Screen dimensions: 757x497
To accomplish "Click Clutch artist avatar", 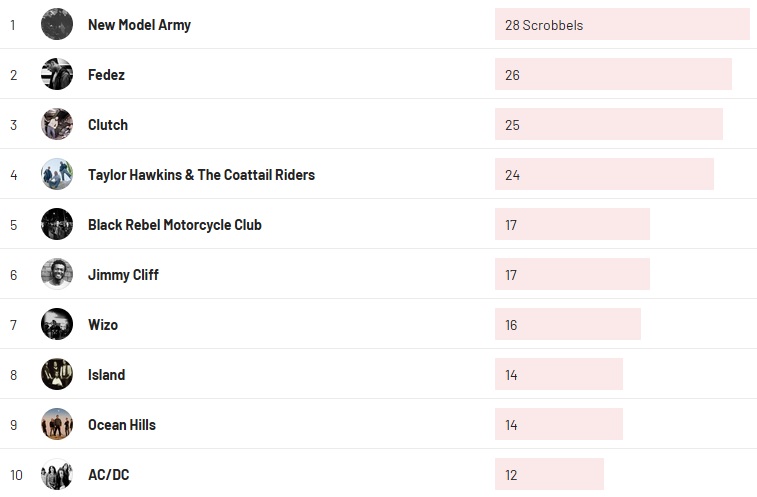I will (57, 124).
